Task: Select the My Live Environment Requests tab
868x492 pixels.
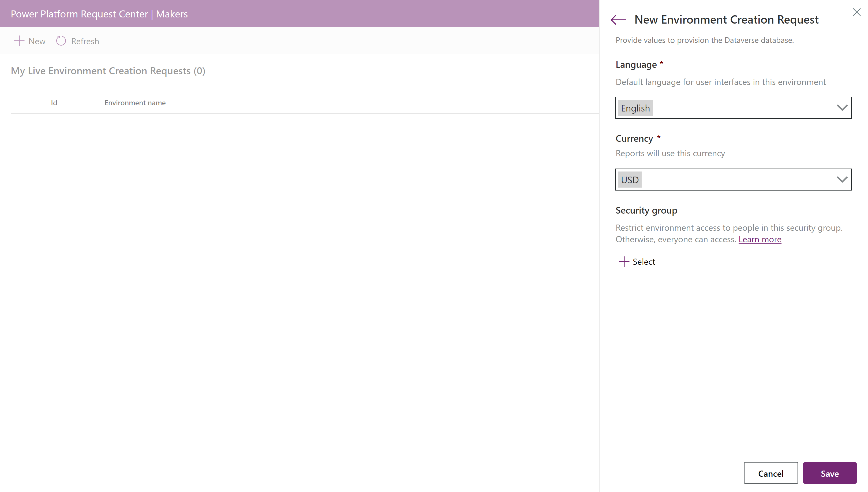Action: pos(108,70)
